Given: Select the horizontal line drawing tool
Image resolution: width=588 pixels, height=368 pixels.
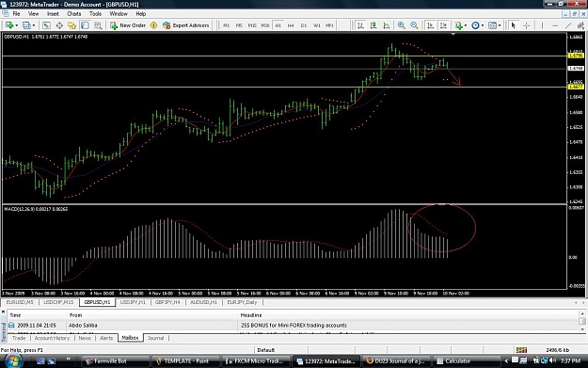Looking at the screenshot, I should tap(555, 25).
